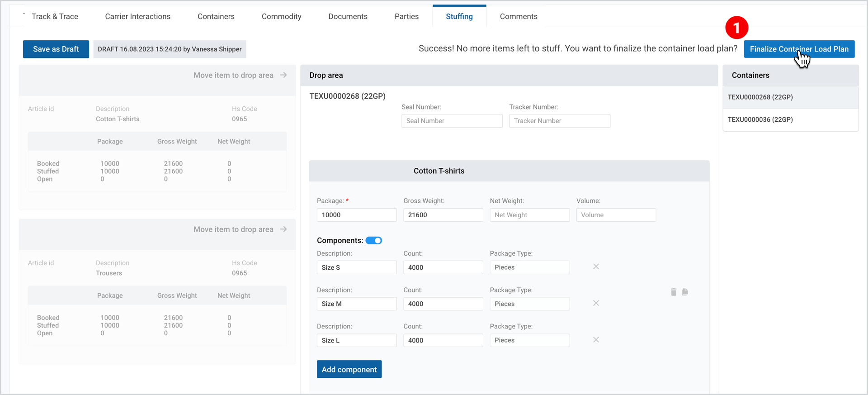The height and width of the screenshot is (395, 868).
Task: Click the Volume input field
Action: (x=616, y=215)
